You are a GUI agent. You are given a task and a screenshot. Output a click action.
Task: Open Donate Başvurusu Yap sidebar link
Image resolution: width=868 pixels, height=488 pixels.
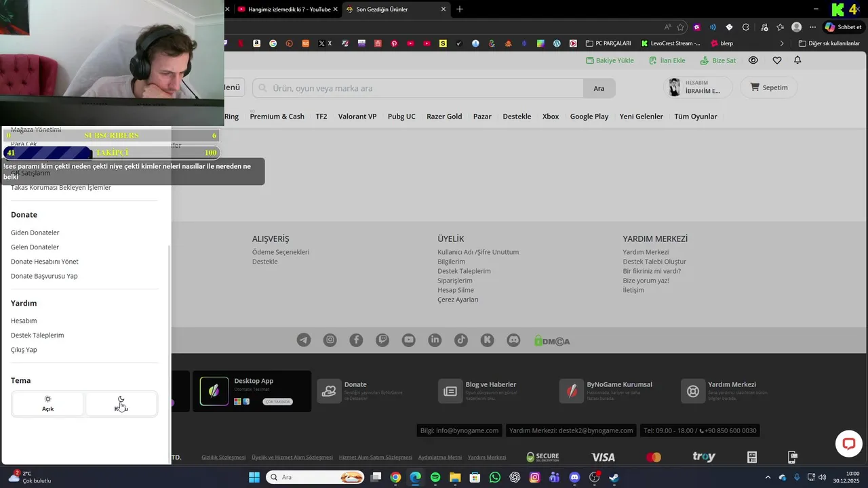coord(44,276)
